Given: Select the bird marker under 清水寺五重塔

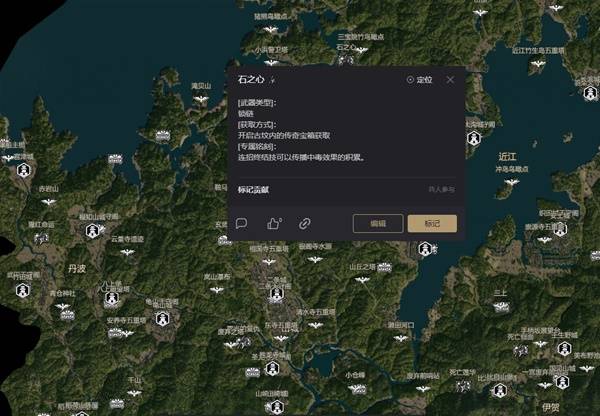Looking at the screenshot, I should pos(315,325).
